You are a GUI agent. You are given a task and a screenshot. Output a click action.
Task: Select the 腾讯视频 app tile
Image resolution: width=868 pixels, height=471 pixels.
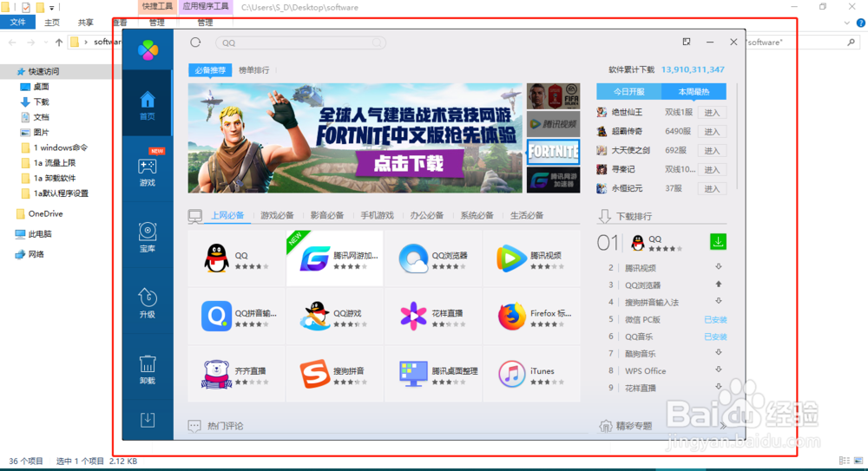[x=531, y=258]
